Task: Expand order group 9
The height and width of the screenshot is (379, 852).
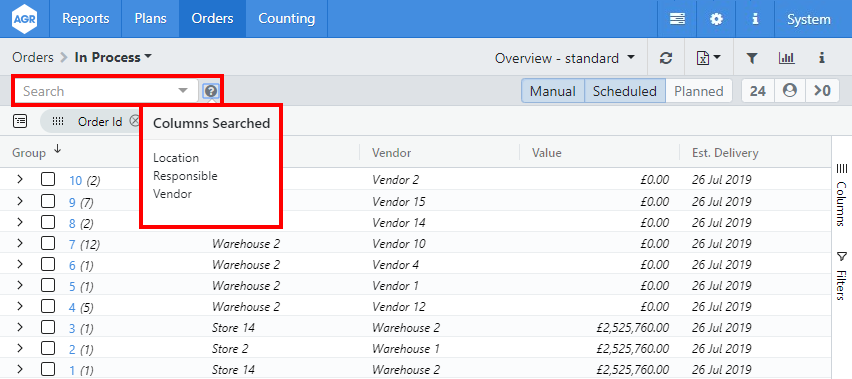Action: point(20,201)
